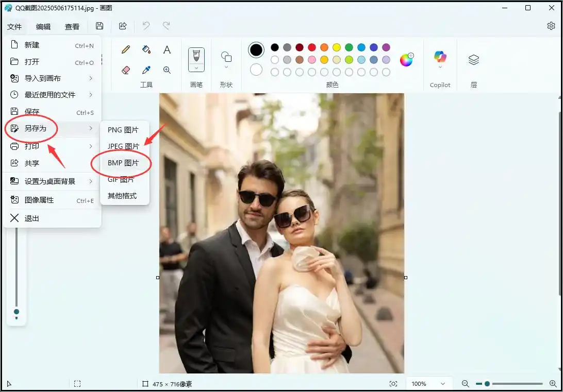563x392 pixels.
Task: Select the Eraser tool
Action: tap(126, 70)
